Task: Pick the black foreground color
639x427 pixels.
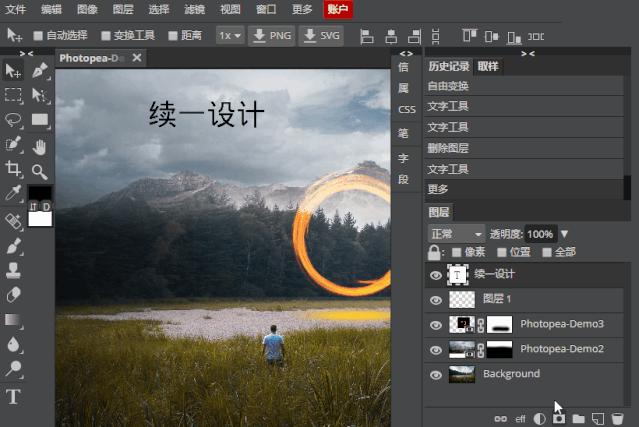Action: (x=40, y=192)
